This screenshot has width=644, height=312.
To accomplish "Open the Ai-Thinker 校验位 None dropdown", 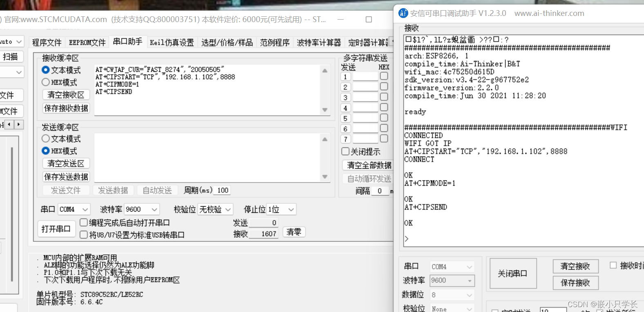I will point(452,309).
